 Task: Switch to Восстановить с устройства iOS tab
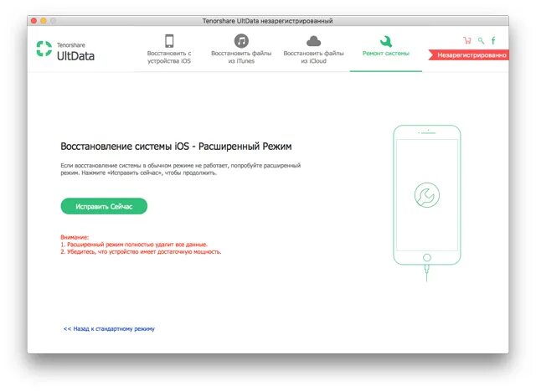coord(169,49)
